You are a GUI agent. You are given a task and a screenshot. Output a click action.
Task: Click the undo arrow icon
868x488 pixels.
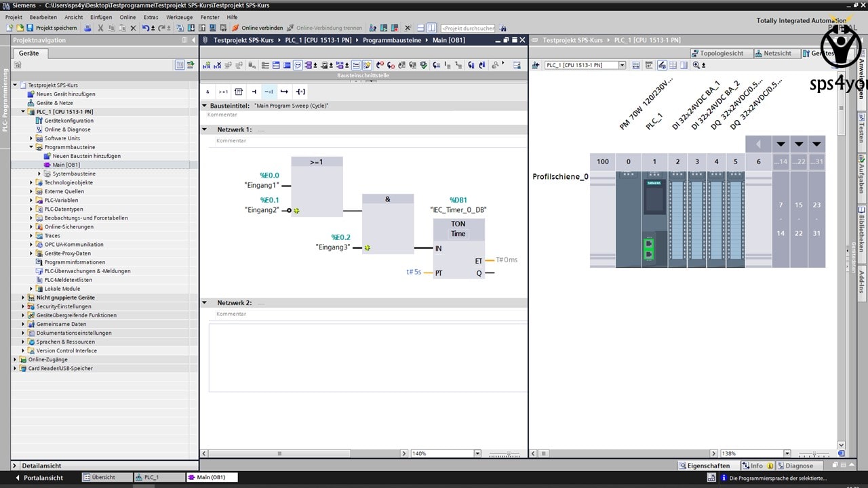[146, 28]
